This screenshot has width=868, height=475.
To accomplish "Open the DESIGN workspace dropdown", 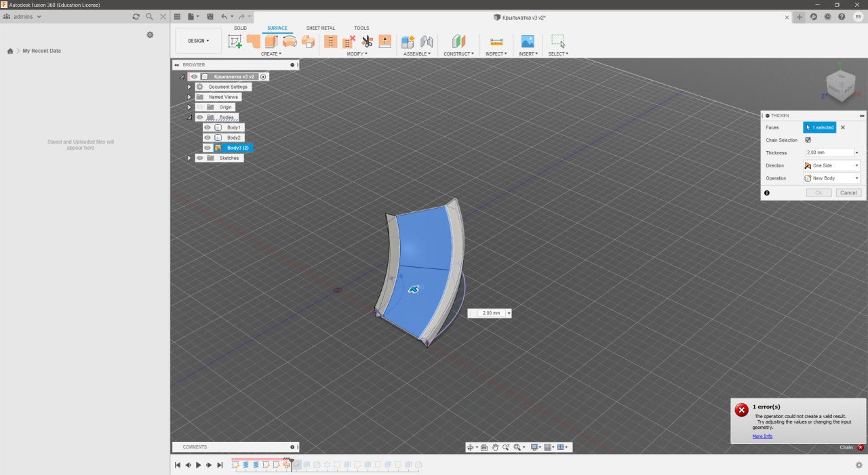I will click(x=199, y=41).
